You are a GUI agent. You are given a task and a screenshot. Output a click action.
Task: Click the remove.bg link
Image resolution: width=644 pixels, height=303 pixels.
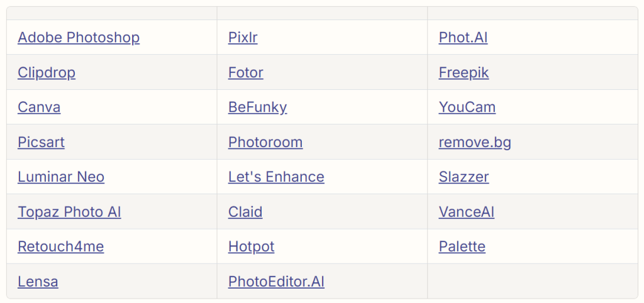pos(475,142)
